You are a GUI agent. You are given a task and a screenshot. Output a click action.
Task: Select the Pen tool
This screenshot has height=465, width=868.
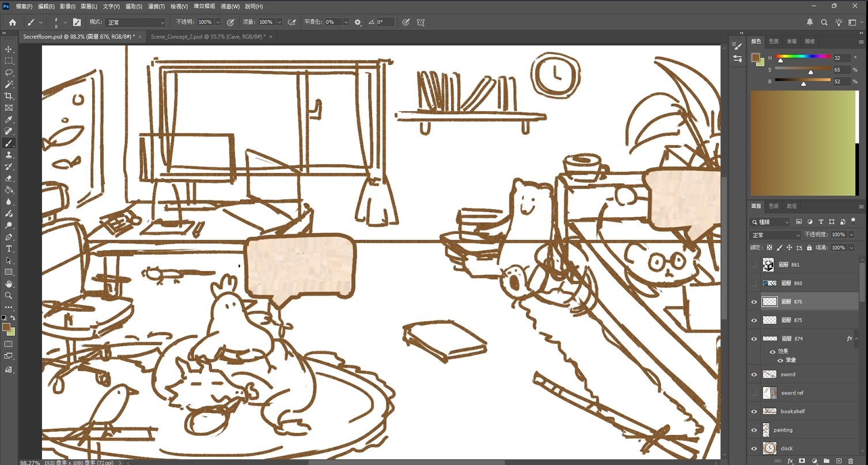click(x=9, y=237)
